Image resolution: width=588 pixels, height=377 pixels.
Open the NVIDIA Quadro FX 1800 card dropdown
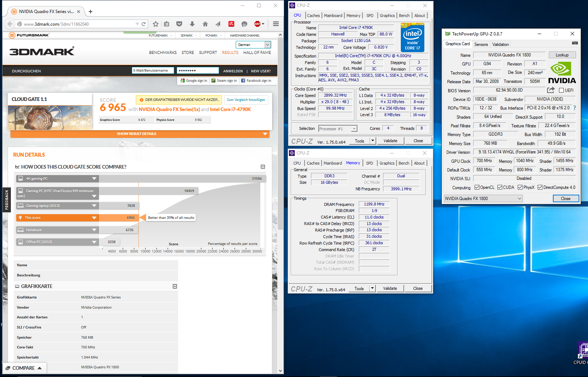click(x=483, y=199)
